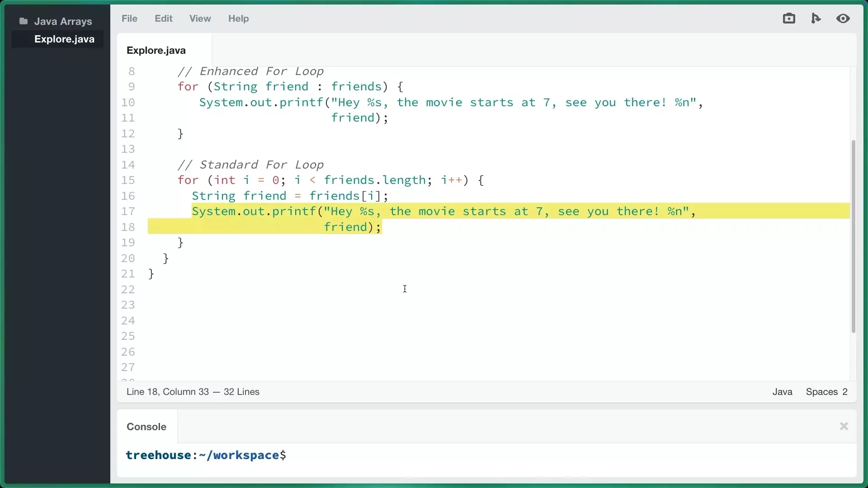
Task: Select the Console tab
Action: point(147,427)
